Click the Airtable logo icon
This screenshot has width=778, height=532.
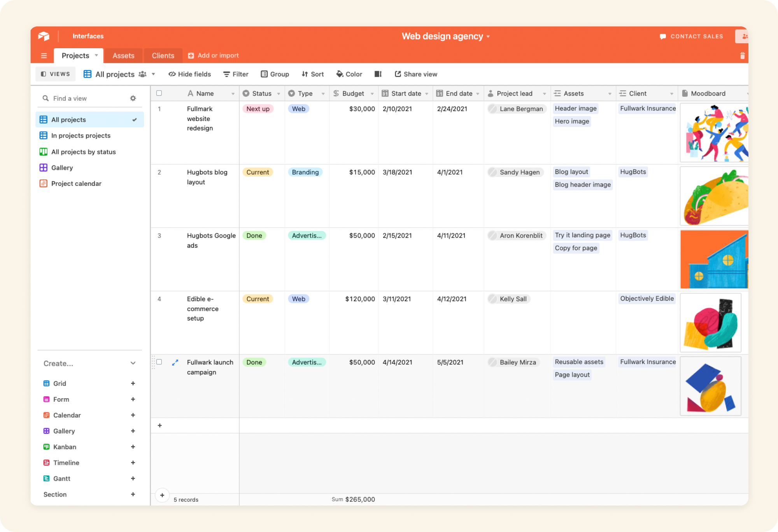coord(44,36)
